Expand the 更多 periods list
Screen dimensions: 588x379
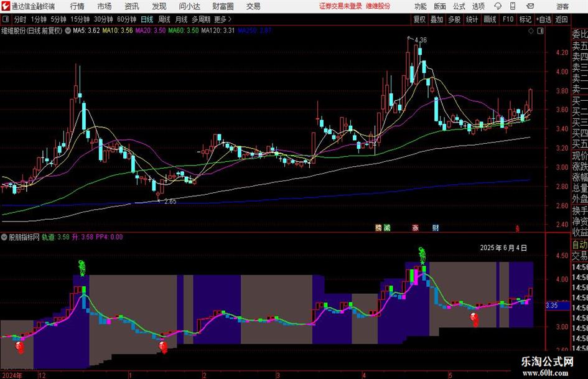[x=223, y=19]
